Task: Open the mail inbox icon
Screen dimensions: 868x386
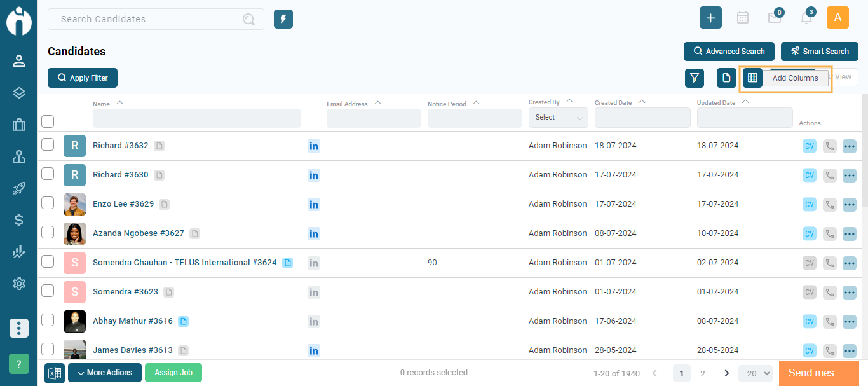Action: coord(775,18)
